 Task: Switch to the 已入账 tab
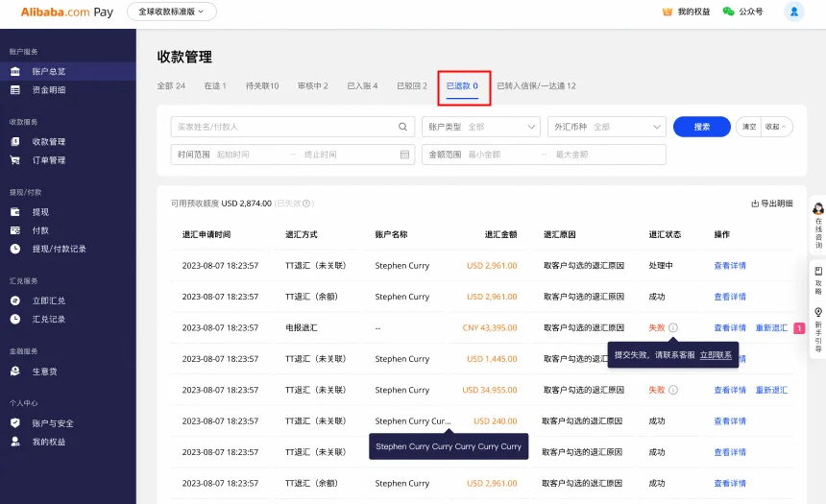361,86
